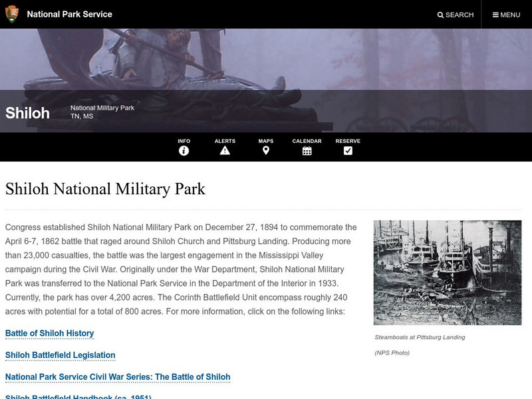Click the magnifying glass search icon
This screenshot has width=532, height=399.
pos(440,15)
